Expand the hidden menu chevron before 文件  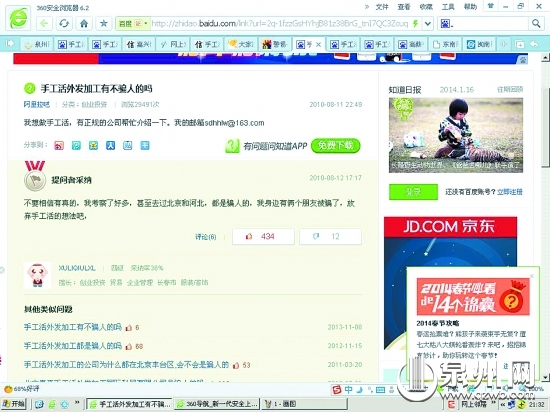(367, 6)
